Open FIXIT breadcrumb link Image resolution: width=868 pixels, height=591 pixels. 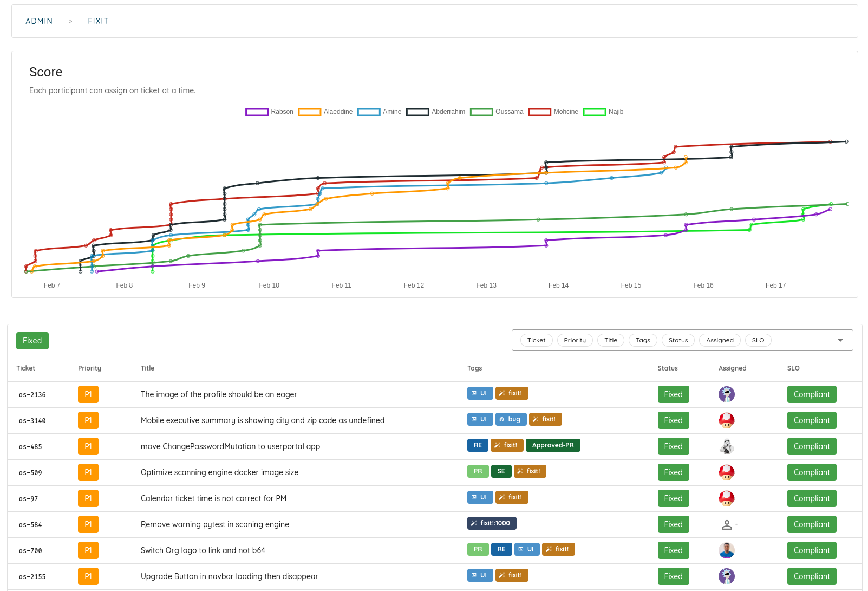(x=98, y=21)
